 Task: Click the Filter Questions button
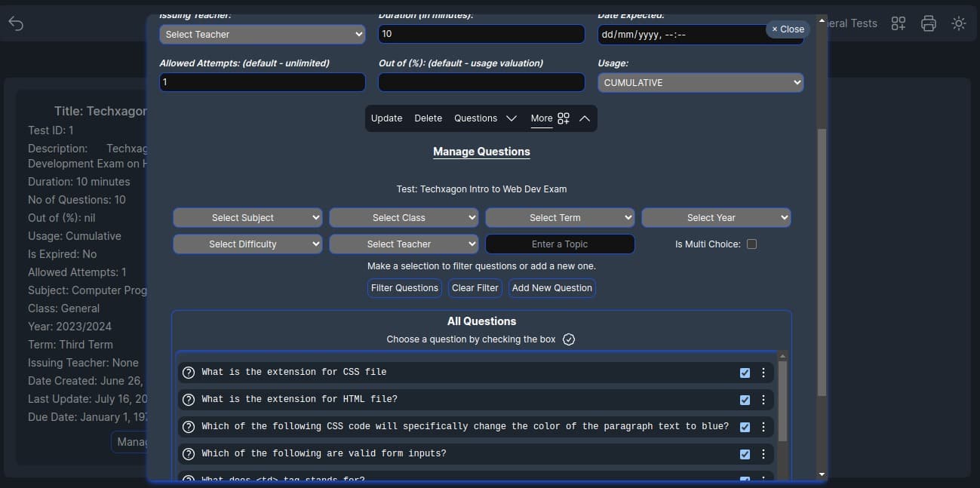point(404,288)
